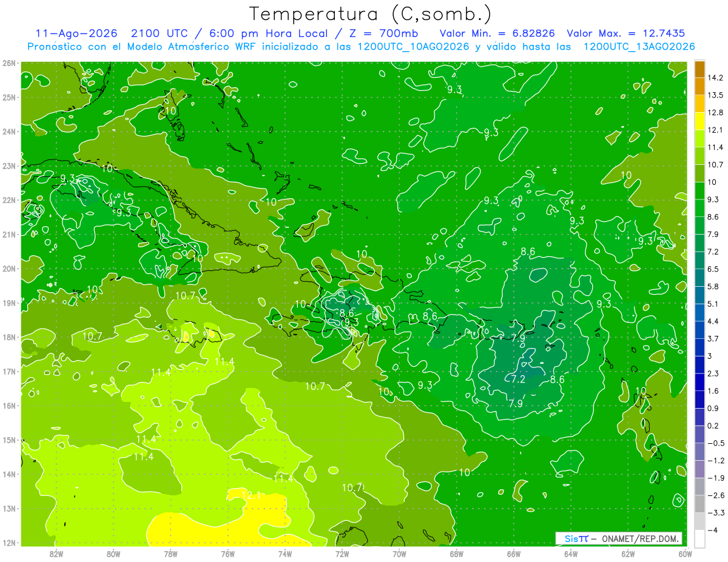Click the 19N latitude axis label
This screenshot has width=728, height=562.
(9, 303)
